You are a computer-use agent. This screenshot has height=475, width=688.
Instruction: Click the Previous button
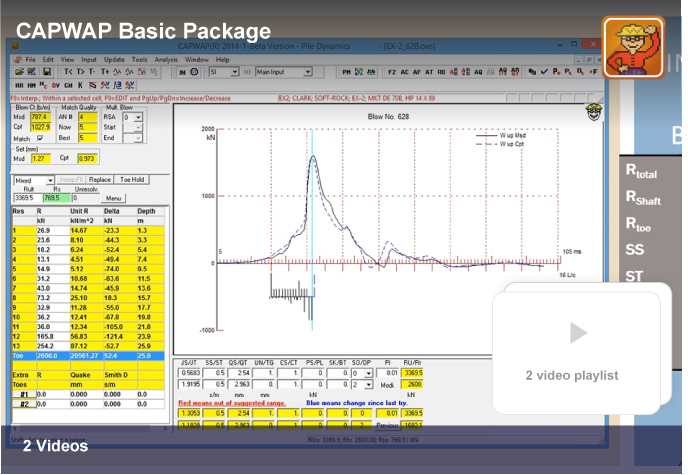(387, 425)
